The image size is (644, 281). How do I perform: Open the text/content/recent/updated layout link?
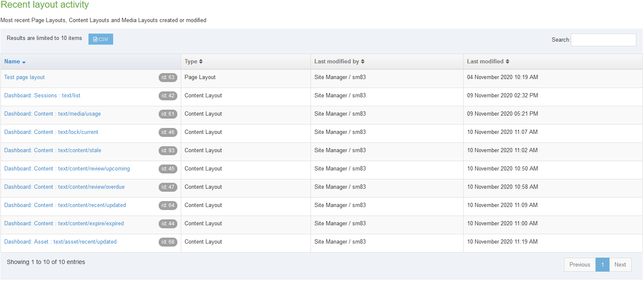pyautogui.click(x=65, y=205)
